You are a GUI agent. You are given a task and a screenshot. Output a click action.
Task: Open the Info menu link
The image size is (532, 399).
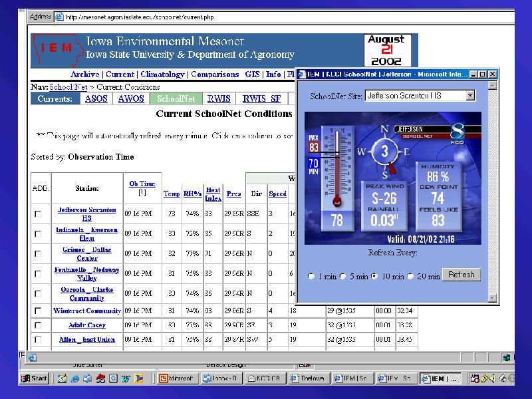[273, 74]
